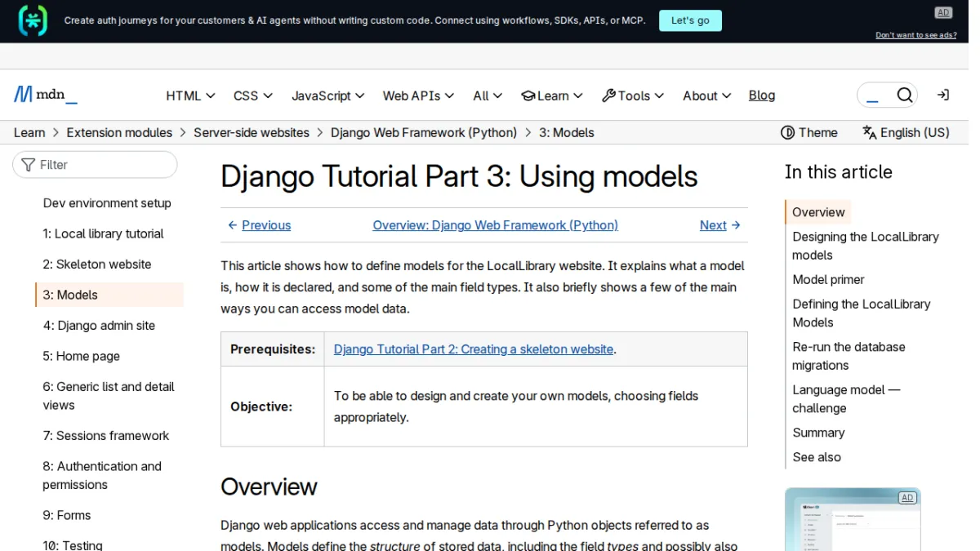Open 5: Home page in sidebar
Viewport: 980px width, 551px height.
point(82,356)
